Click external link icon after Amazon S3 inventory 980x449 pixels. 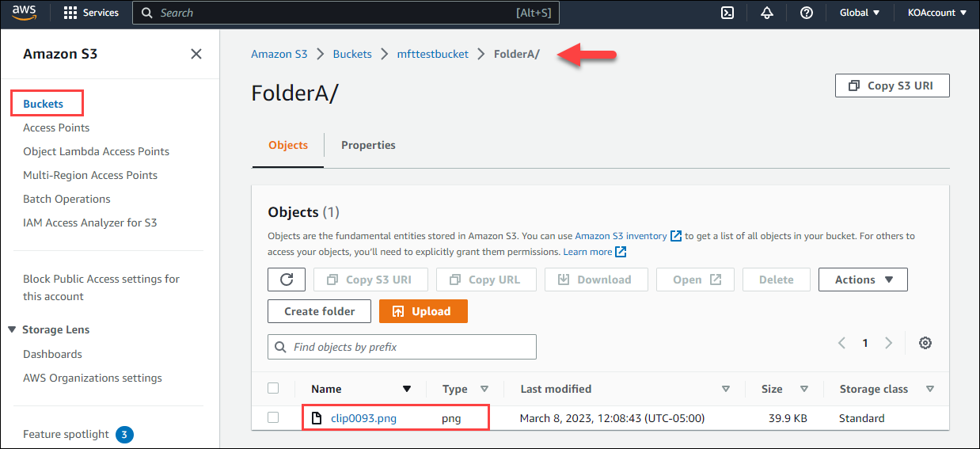676,236
